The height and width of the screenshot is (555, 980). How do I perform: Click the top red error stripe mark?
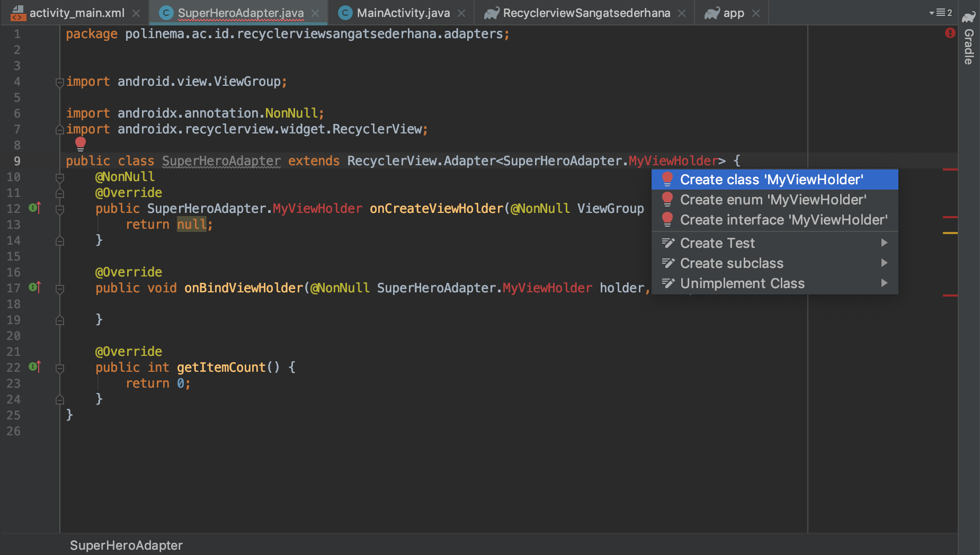950,169
